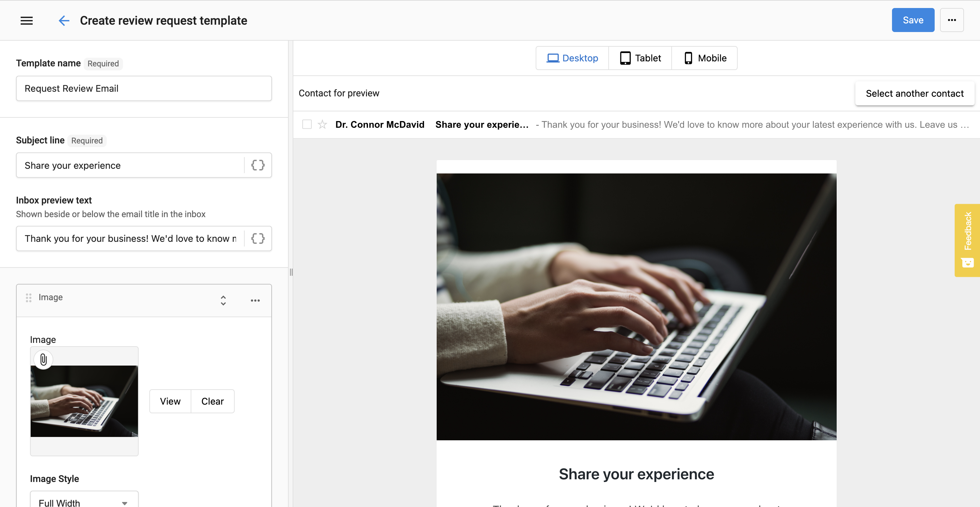Switch preview to Desktop view
The image size is (980, 507).
pyautogui.click(x=572, y=58)
